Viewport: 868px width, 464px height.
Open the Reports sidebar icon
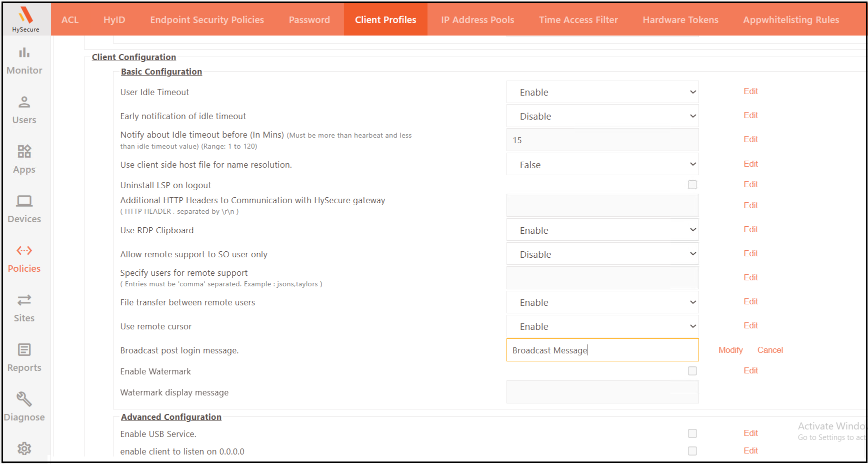pyautogui.click(x=24, y=349)
